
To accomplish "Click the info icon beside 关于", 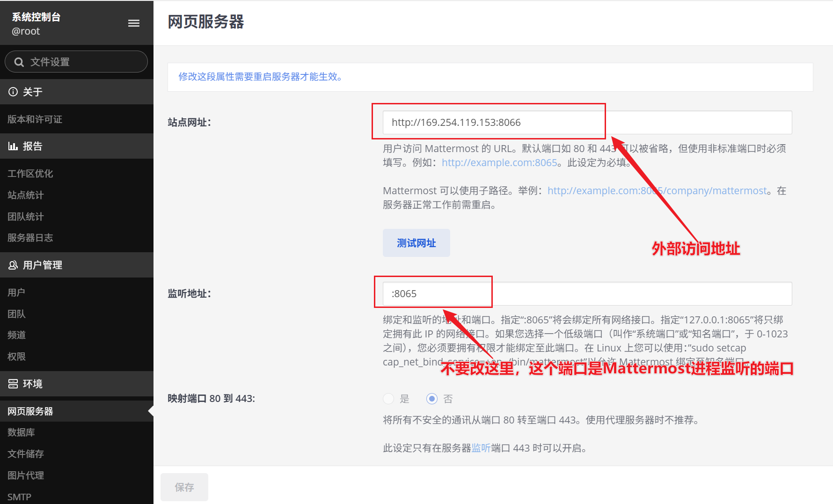I will (13, 92).
